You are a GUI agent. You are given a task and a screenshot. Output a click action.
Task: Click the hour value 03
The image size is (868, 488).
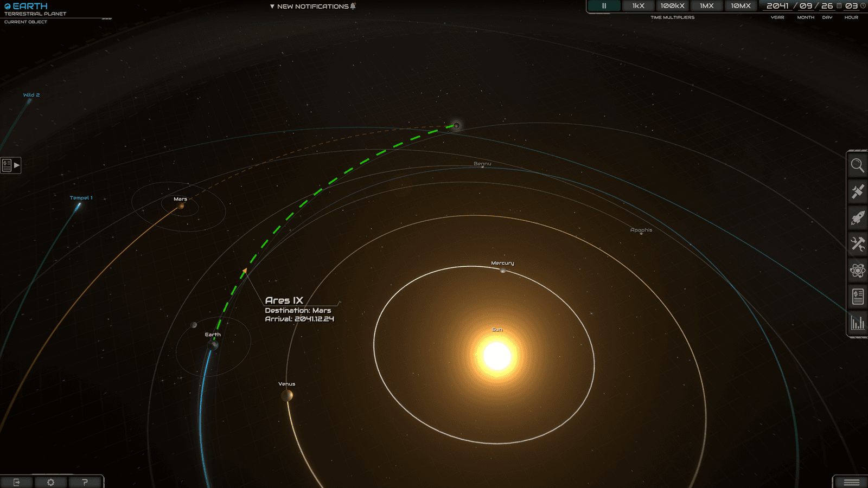coord(851,6)
